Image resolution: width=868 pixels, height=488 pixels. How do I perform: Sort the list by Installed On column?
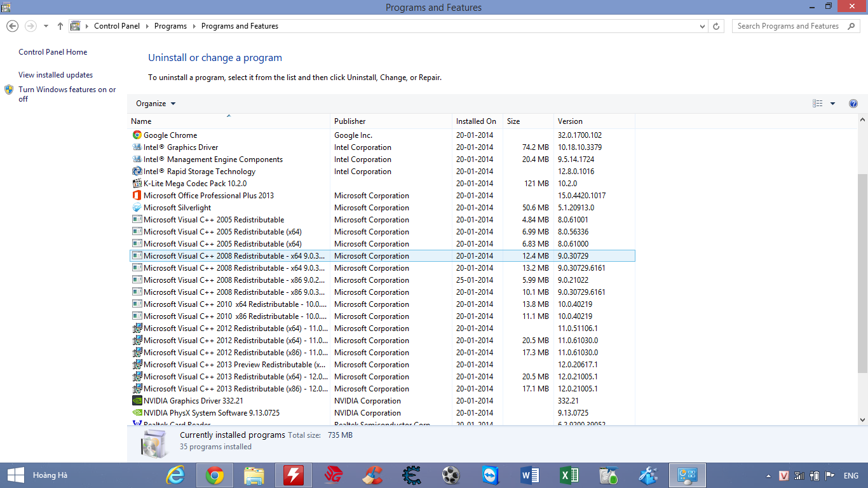pyautogui.click(x=478, y=121)
